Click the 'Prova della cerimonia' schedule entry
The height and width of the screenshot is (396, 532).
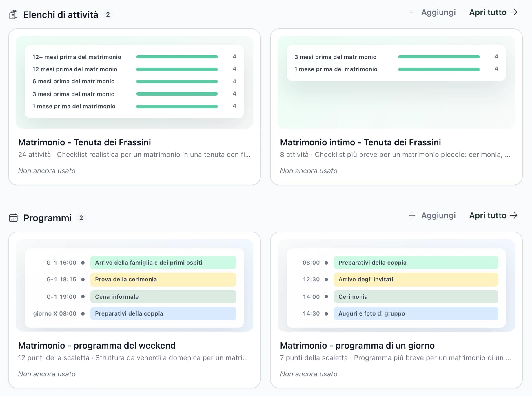tap(163, 279)
